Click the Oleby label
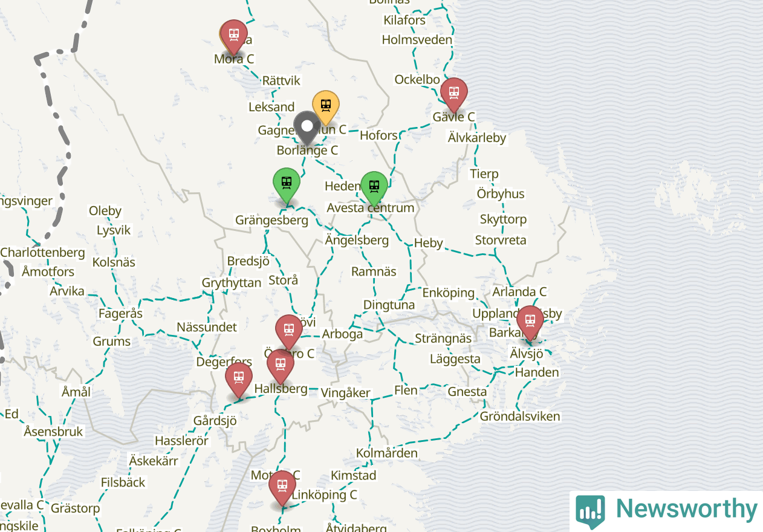Screen dimensions: 763x532 [105, 212]
